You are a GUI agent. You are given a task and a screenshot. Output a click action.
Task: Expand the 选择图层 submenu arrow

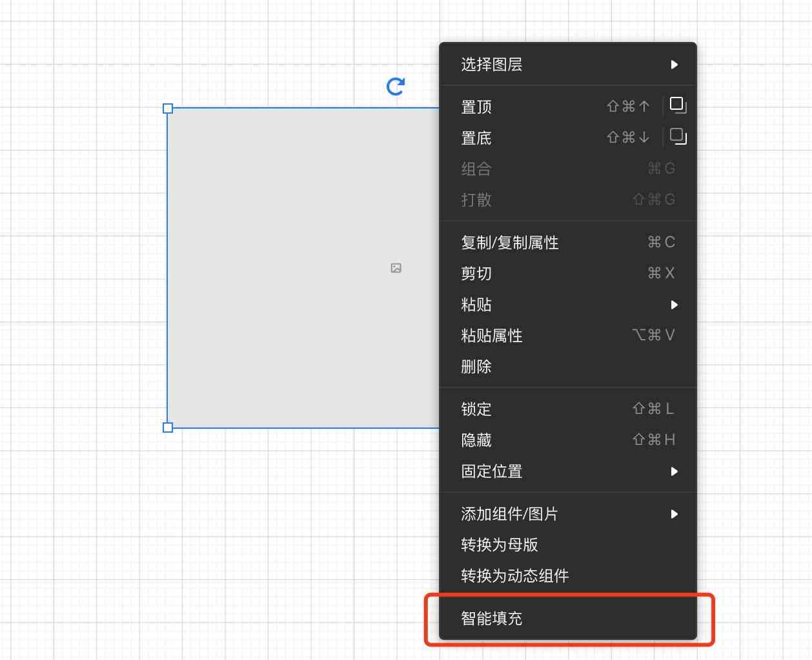(x=674, y=65)
